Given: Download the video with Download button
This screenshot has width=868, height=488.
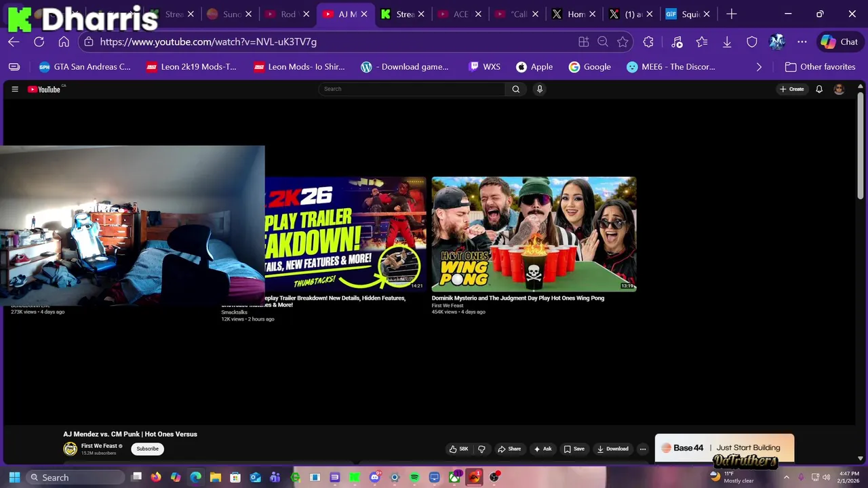Looking at the screenshot, I should click(x=613, y=449).
